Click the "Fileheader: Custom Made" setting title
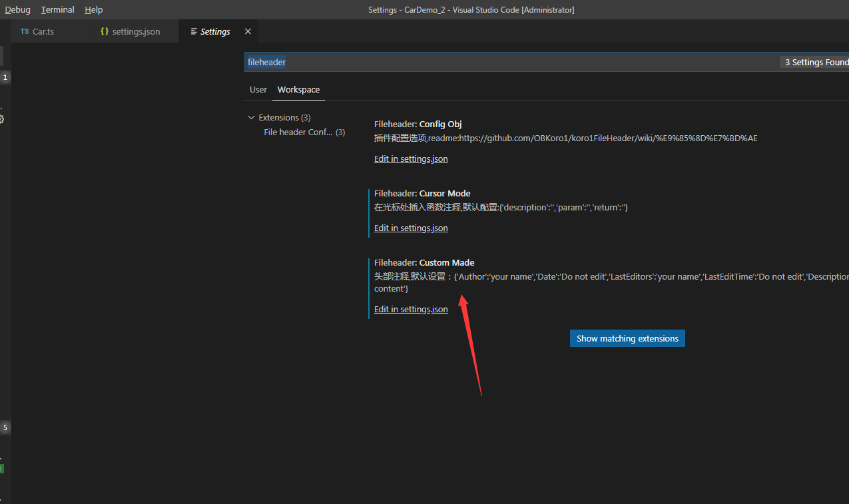This screenshot has height=504, width=849. click(x=424, y=263)
